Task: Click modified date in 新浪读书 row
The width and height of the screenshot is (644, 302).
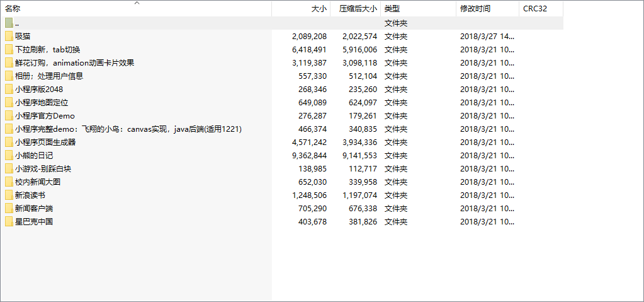Action: tap(487, 195)
